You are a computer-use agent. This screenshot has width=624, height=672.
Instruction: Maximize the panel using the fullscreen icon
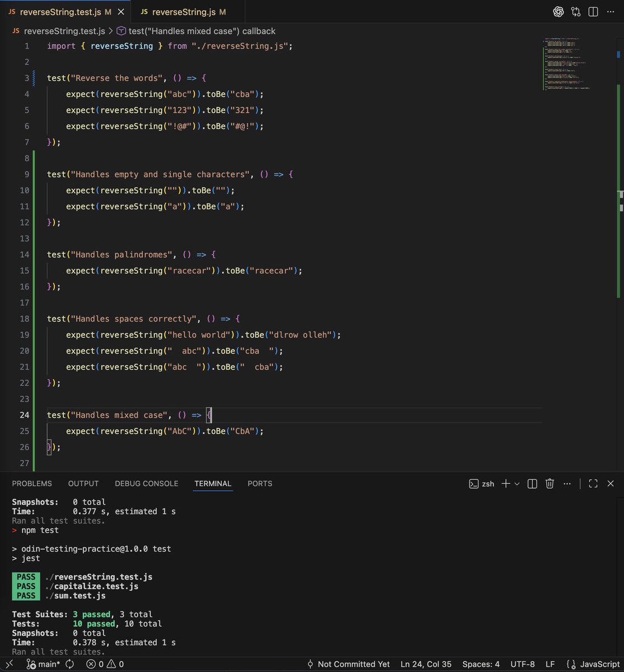(593, 483)
